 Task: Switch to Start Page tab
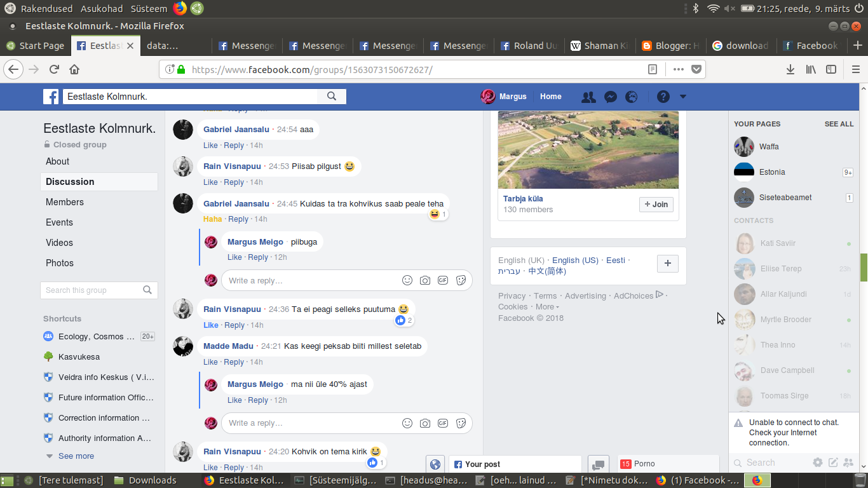[x=36, y=46]
